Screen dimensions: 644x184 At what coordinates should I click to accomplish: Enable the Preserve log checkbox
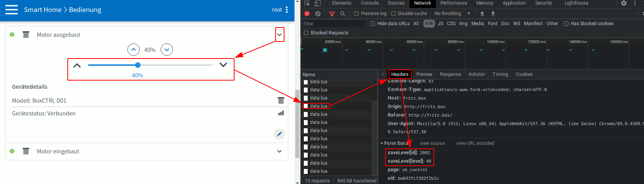click(356, 14)
